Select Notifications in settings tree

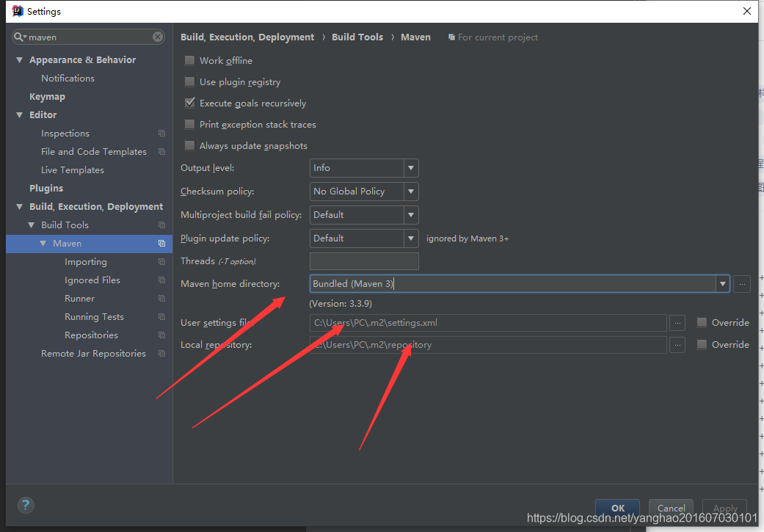tap(68, 79)
